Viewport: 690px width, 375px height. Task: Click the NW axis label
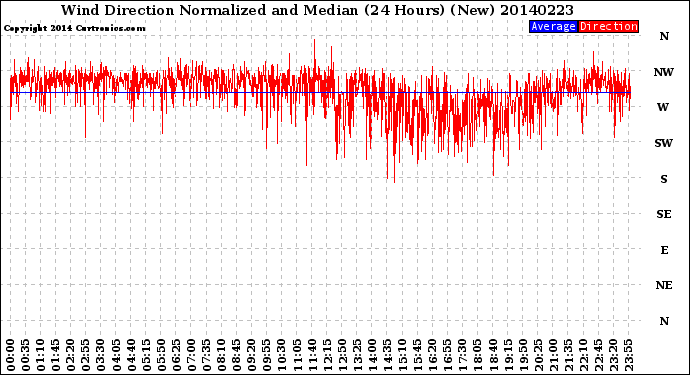664,72
